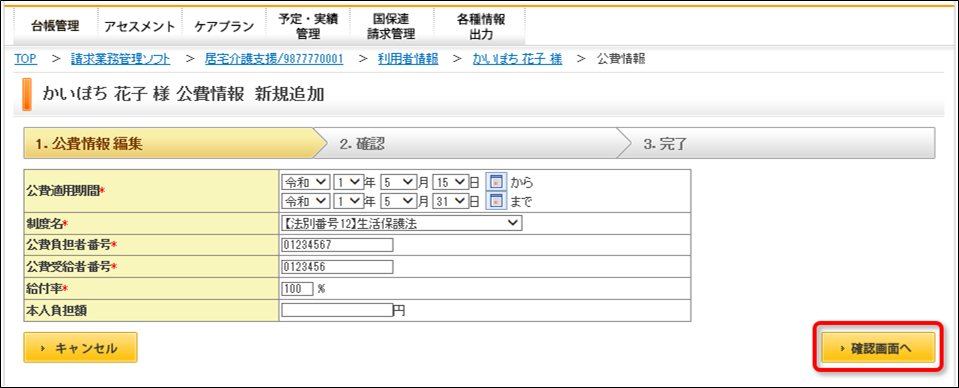Click the 公費適用期間 row label
The height and width of the screenshot is (388, 959).
66,191
